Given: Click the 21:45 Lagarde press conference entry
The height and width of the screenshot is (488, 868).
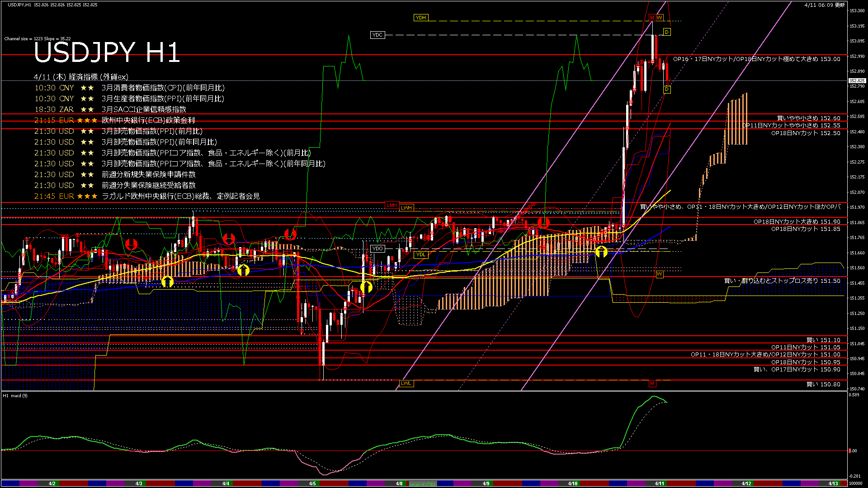Looking at the screenshot, I should coord(147,196).
